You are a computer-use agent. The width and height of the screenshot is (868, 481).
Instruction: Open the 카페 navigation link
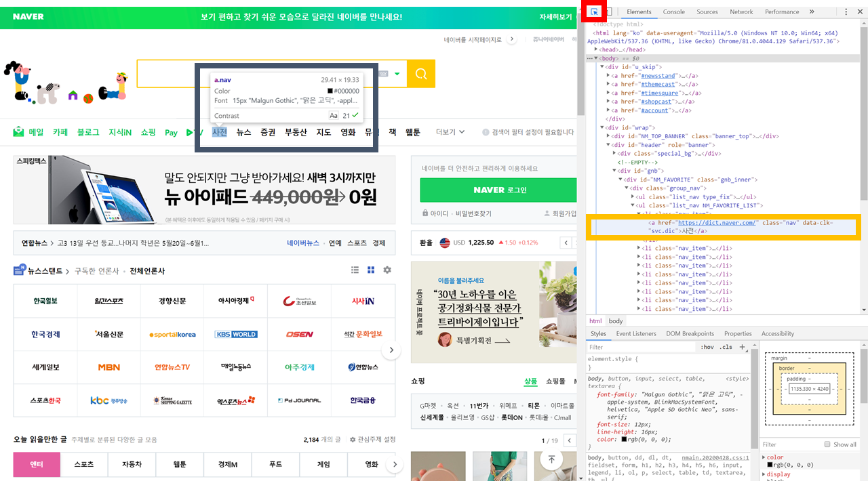click(60, 132)
